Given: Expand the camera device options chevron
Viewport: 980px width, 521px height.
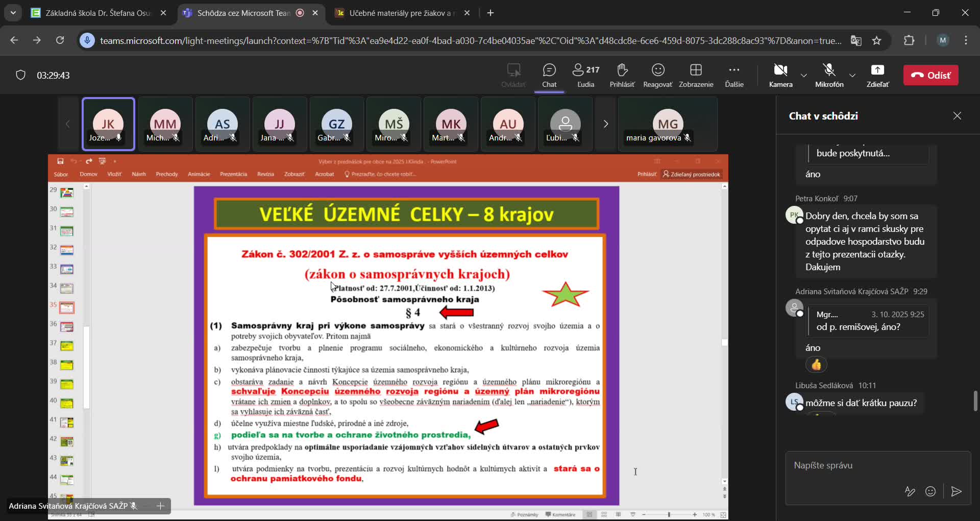Looking at the screenshot, I should 803,75.
